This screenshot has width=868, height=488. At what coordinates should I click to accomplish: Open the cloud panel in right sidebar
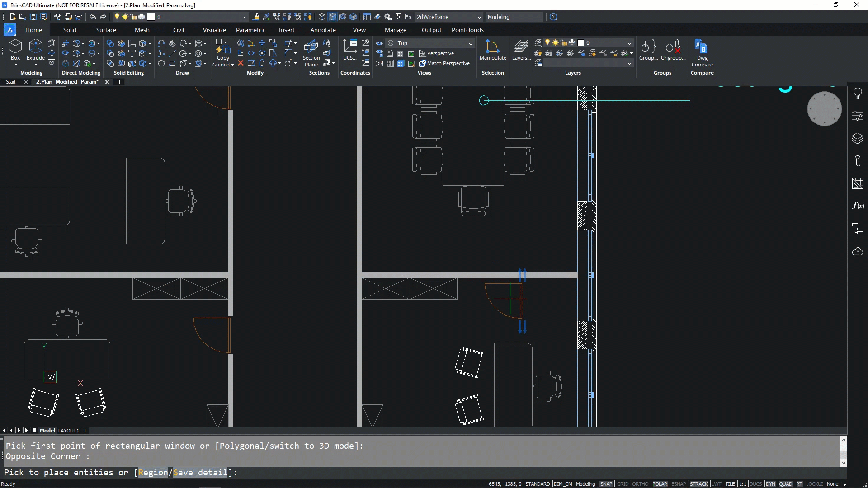[857, 252]
